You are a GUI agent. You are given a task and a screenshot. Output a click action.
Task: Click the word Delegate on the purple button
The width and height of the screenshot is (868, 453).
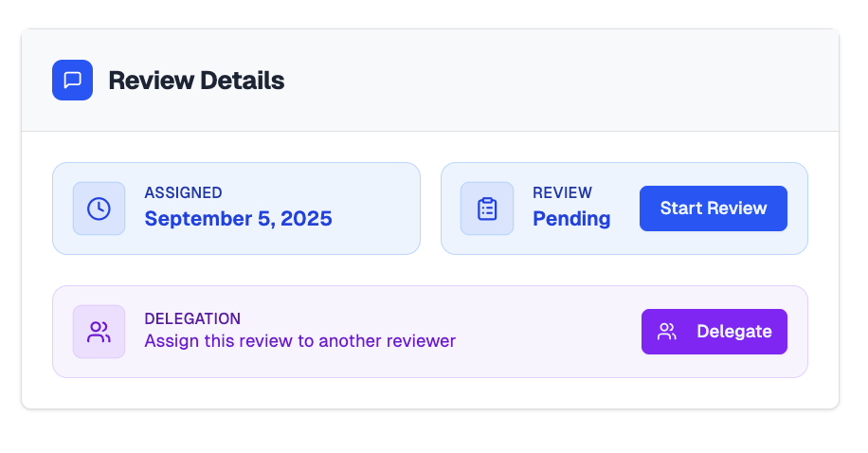point(733,332)
